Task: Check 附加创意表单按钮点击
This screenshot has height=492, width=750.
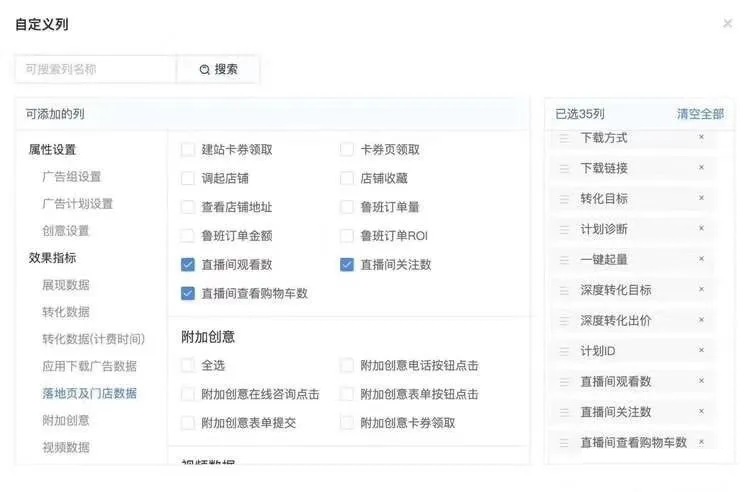Action: (x=347, y=394)
